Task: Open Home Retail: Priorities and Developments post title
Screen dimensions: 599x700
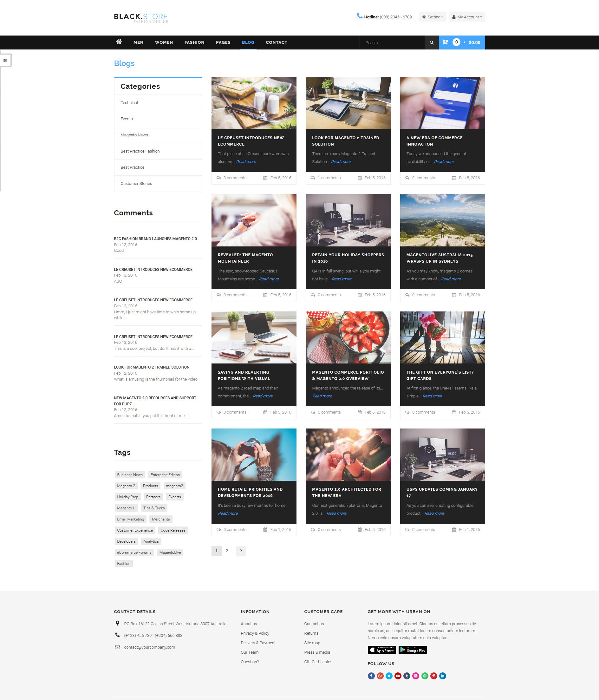Action: click(x=250, y=492)
